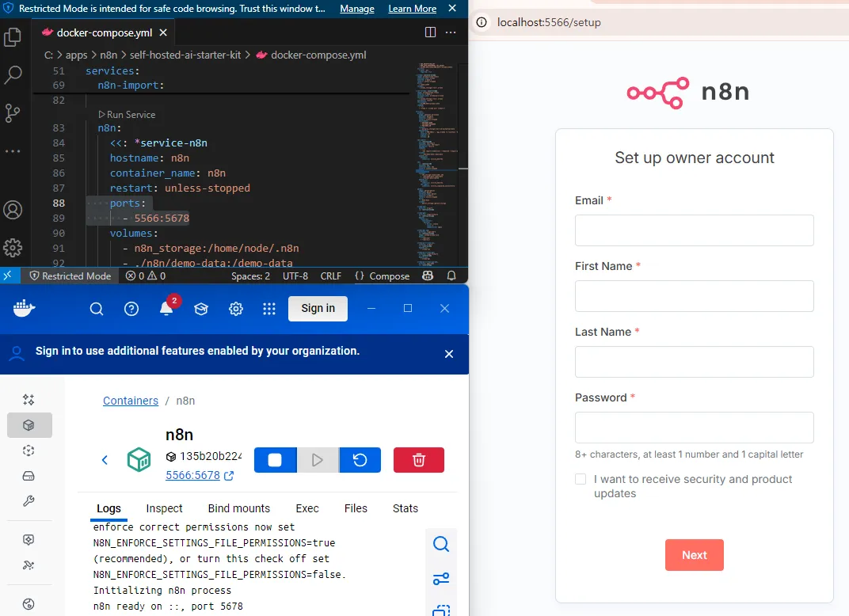Select Containers in the Docker sidebar
Image resolution: width=849 pixels, height=616 pixels.
click(x=29, y=425)
